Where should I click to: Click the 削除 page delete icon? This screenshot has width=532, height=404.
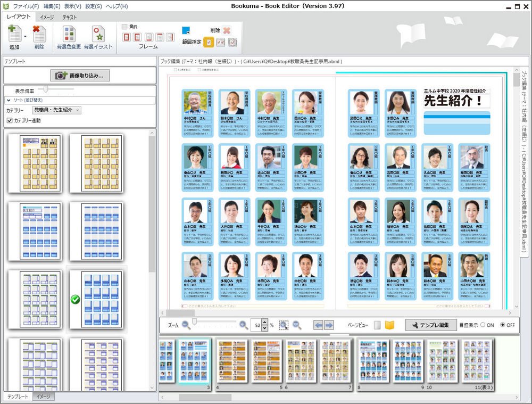[39, 35]
